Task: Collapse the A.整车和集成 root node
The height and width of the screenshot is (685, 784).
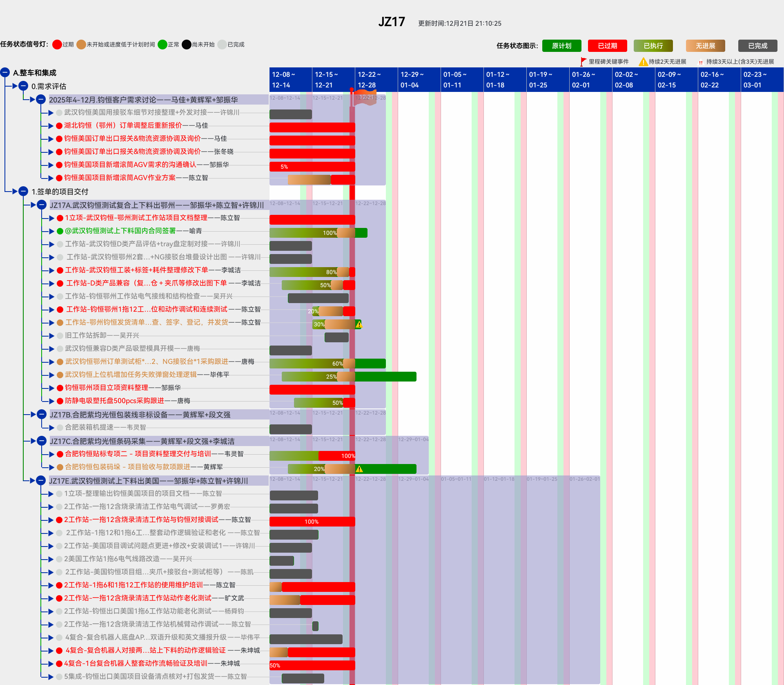Action: [x=5, y=73]
